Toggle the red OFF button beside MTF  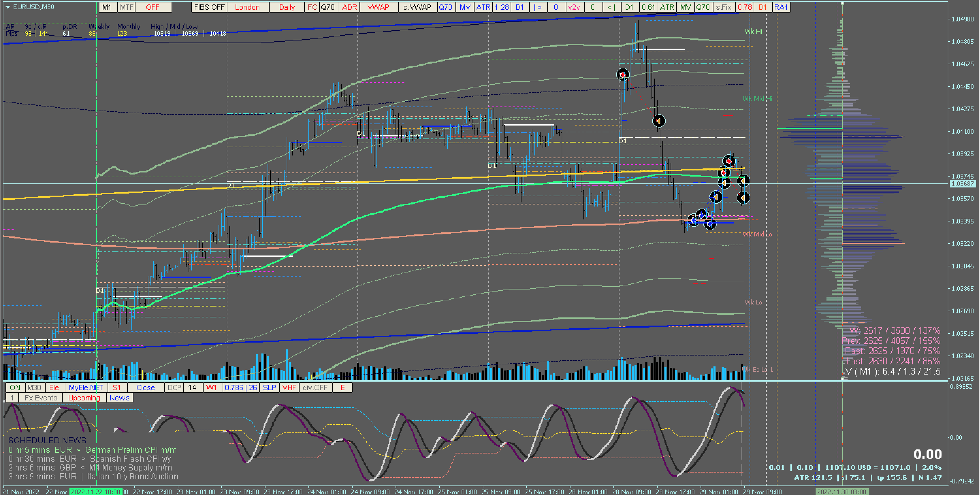(x=152, y=7)
